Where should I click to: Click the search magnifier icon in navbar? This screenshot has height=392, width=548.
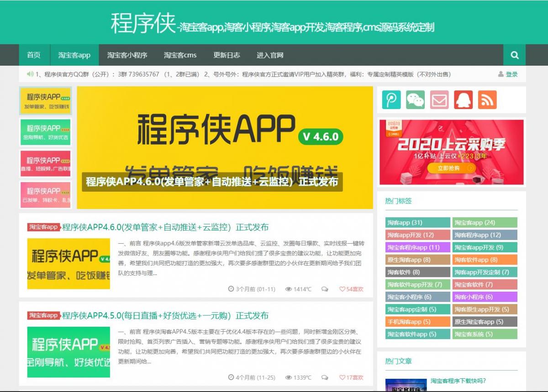515,55
